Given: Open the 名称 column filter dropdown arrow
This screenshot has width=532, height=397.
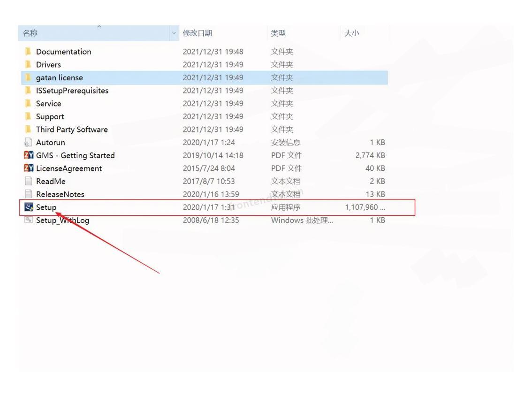Looking at the screenshot, I should (174, 33).
